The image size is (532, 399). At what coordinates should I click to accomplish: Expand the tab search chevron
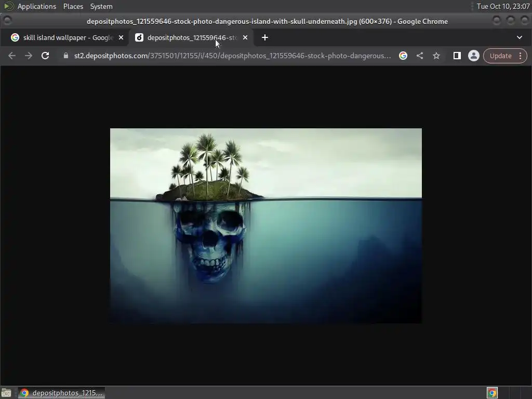coord(520,37)
